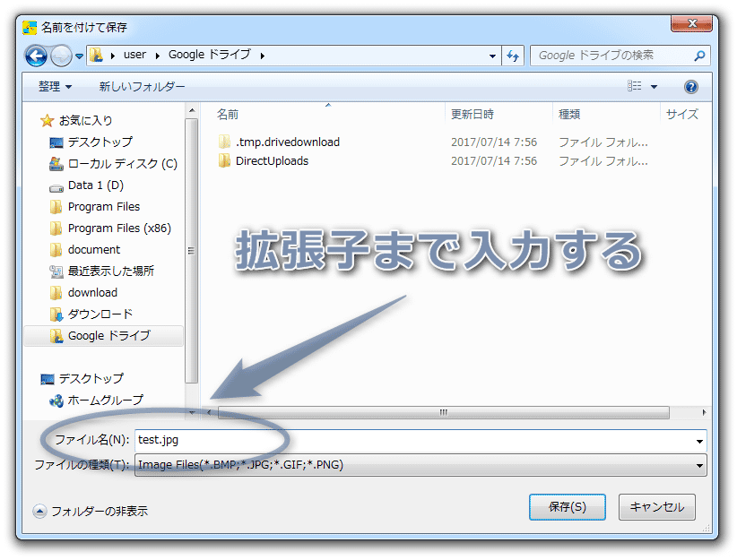The width and height of the screenshot is (737, 560).
Task: Open the recent locations history dropdown arrow
Action: [x=79, y=56]
